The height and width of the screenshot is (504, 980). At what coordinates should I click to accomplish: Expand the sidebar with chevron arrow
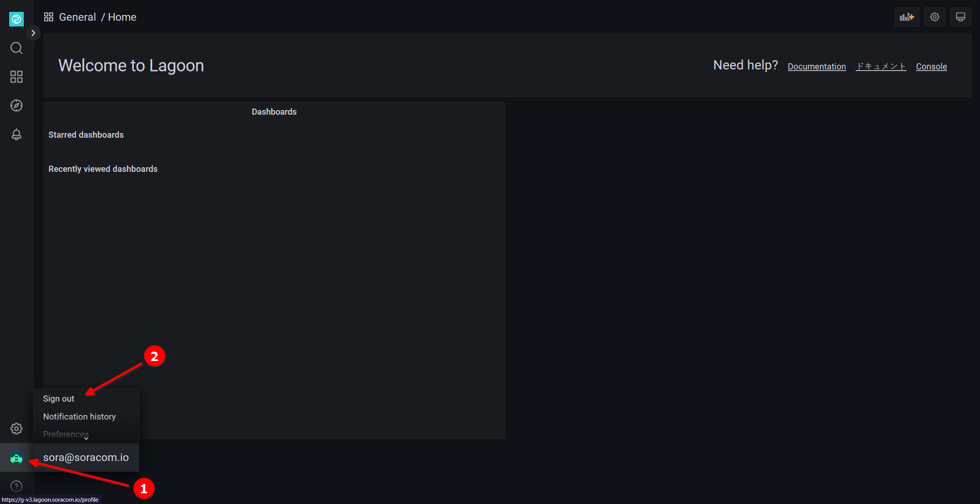pos(33,33)
